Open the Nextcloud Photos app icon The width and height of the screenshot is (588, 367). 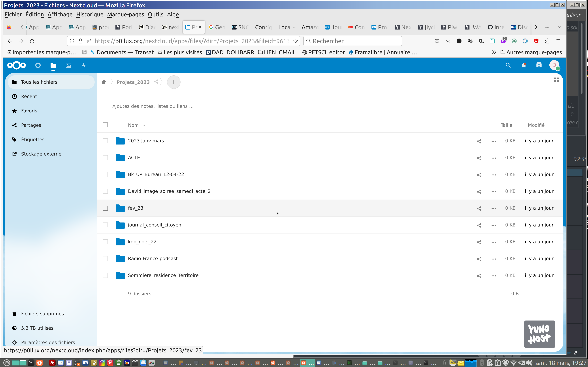coord(68,65)
